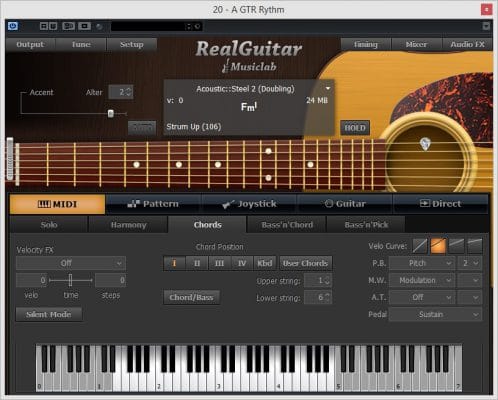498x400 pixels.
Task: Open the Bass'n'Pick sub-tab
Action: pyautogui.click(x=366, y=225)
